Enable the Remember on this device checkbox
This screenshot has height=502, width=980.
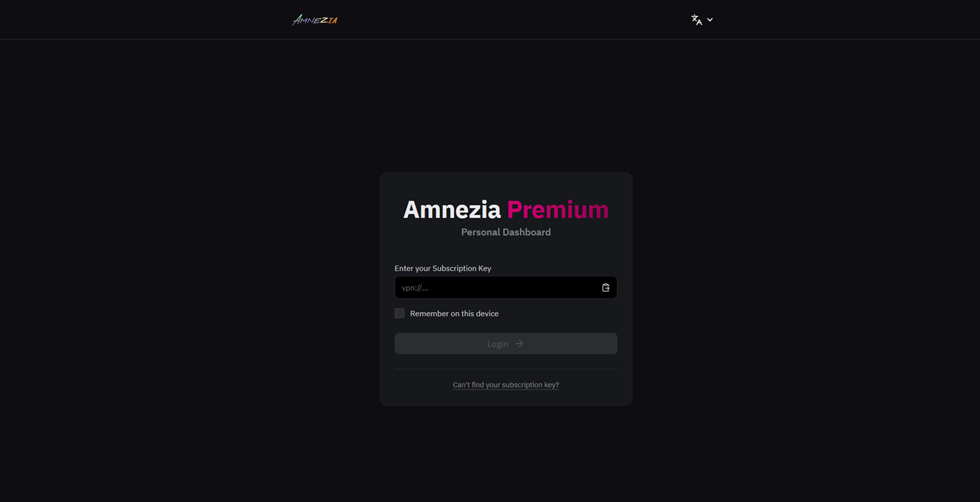point(399,313)
